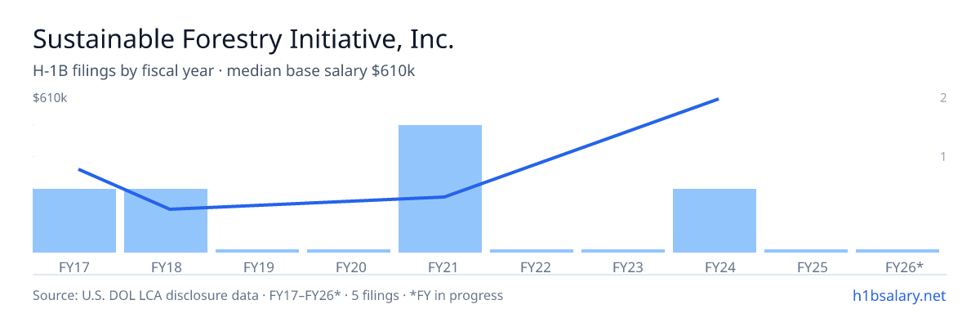Click the small FY20 bar
Screen dimensions: 980x327
(349, 251)
